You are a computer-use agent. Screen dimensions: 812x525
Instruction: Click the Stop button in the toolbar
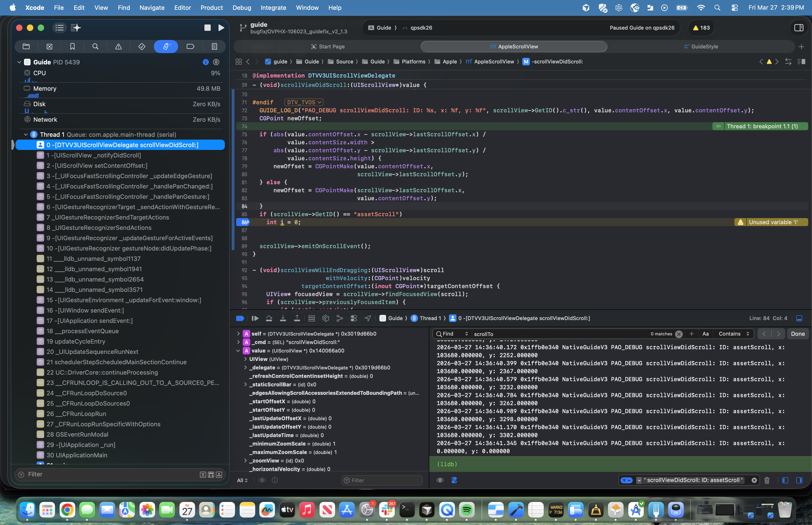click(x=207, y=28)
